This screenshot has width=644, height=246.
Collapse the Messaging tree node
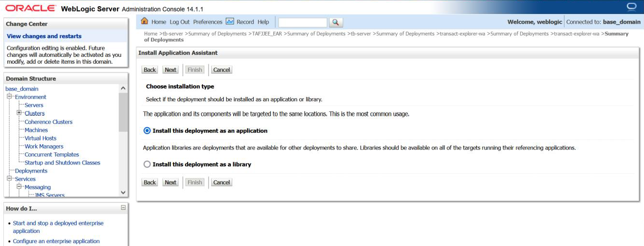[19, 187]
